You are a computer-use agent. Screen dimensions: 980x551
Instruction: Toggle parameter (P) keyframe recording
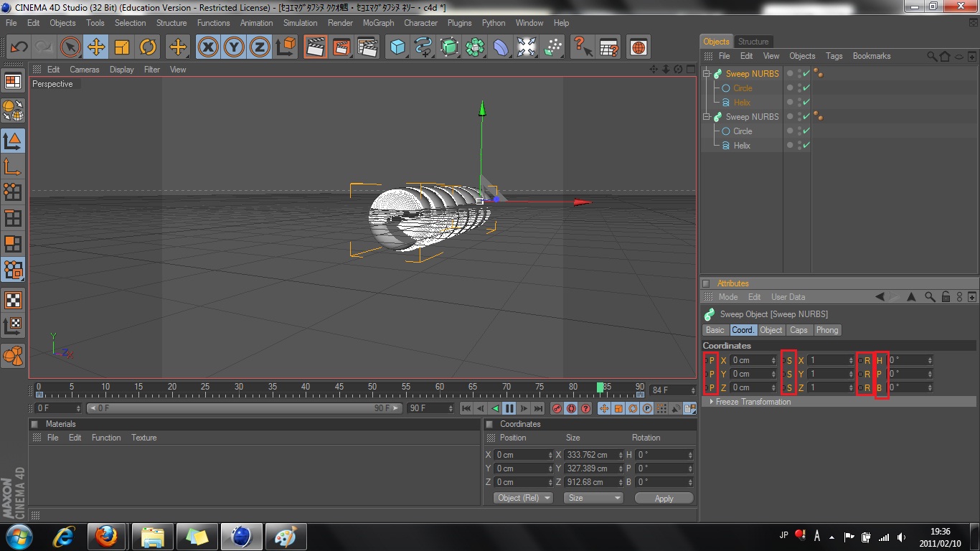(647, 408)
